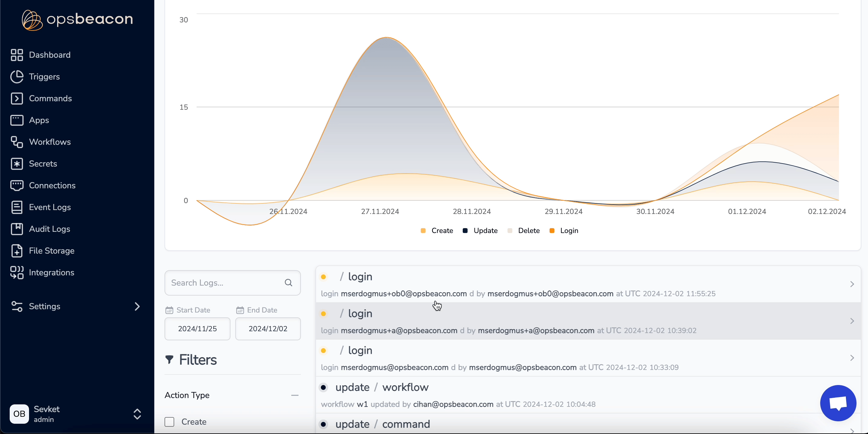Screen dimensions: 868x434
Task: Access the Secrets manager
Action: pos(43,163)
